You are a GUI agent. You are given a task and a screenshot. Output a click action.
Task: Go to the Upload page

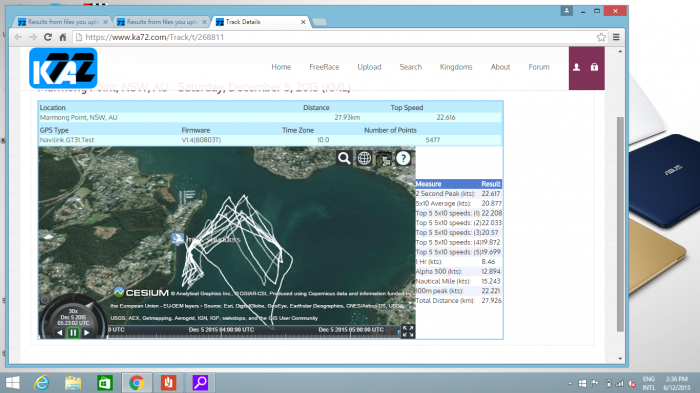[369, 67]
